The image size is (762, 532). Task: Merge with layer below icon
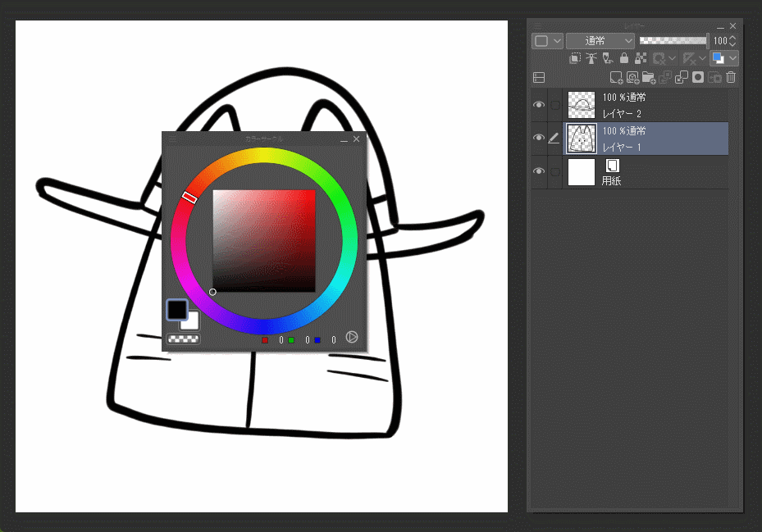tap(682, 77)
